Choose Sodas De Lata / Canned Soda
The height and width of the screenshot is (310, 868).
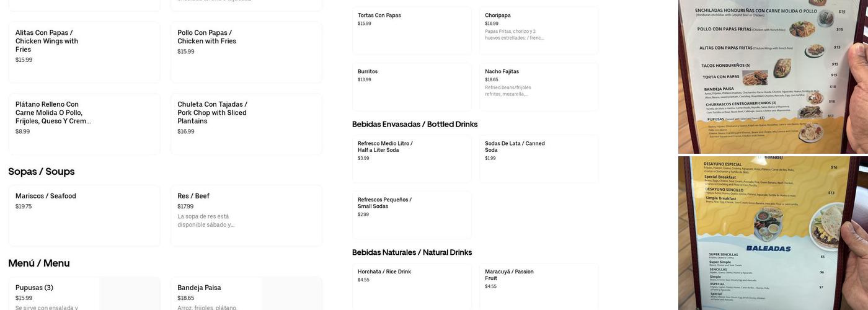[x=538, y=159]
